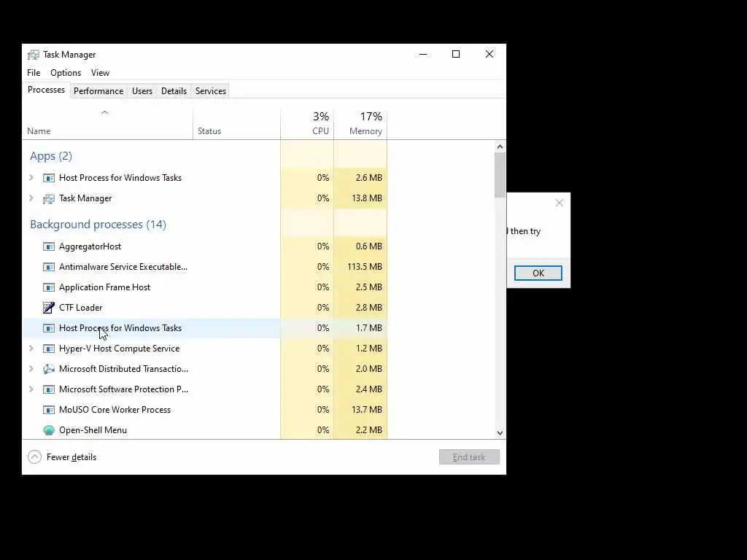Image resolution: width=747 pixels, height=560 pixels.
Task: Select the Processes tab
Action: click(46, 90)
